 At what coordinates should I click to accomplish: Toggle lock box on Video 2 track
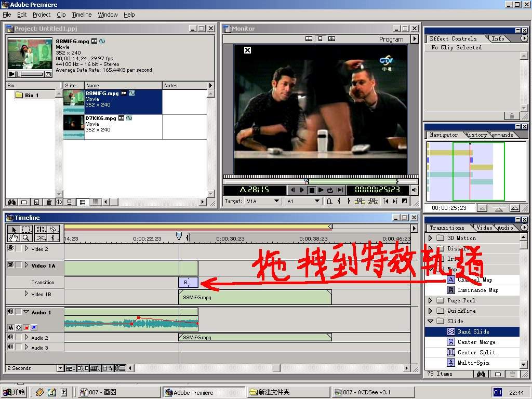[19, 248]
